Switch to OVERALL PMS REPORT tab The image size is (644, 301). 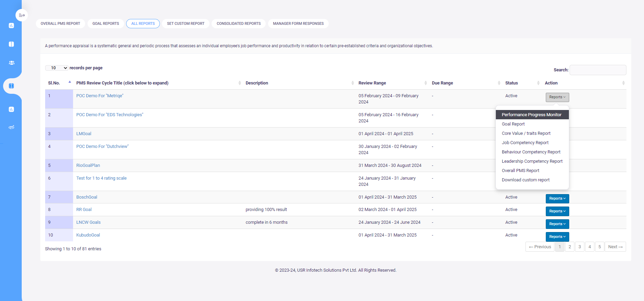click(60, 24)
